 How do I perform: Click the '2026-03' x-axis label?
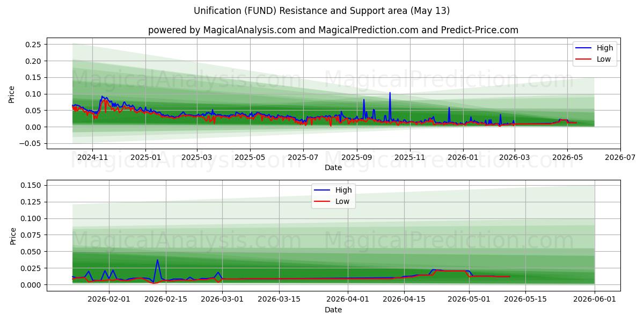coord(515,157)
